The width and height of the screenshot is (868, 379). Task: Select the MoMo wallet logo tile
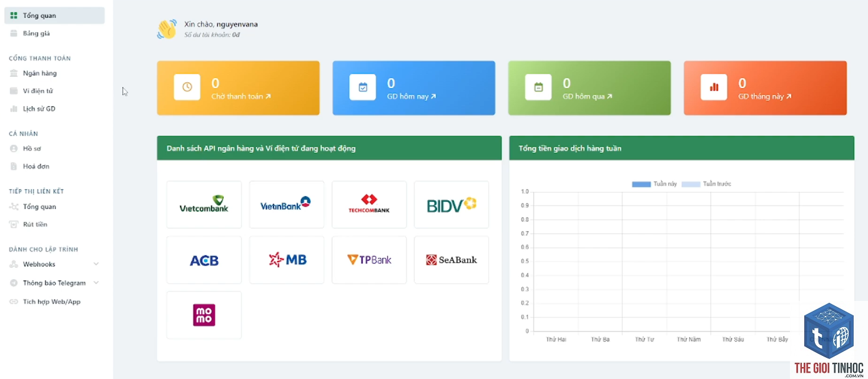(204, 315)
